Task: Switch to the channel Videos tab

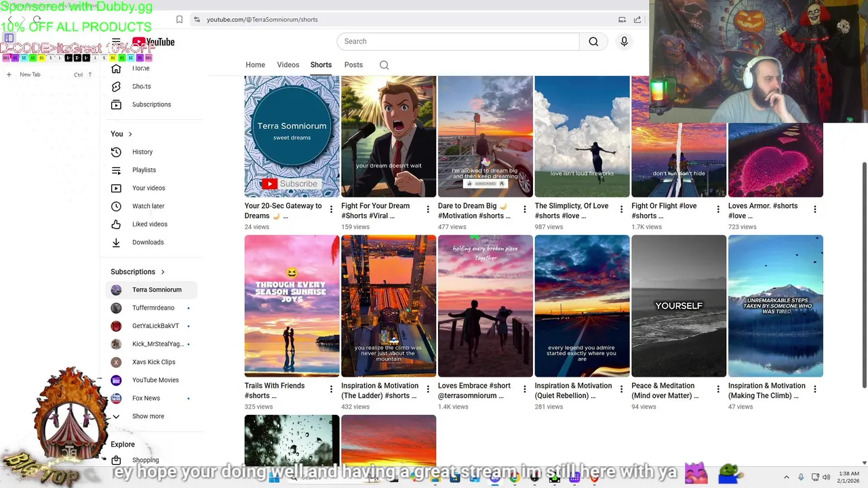Action: 288,65
